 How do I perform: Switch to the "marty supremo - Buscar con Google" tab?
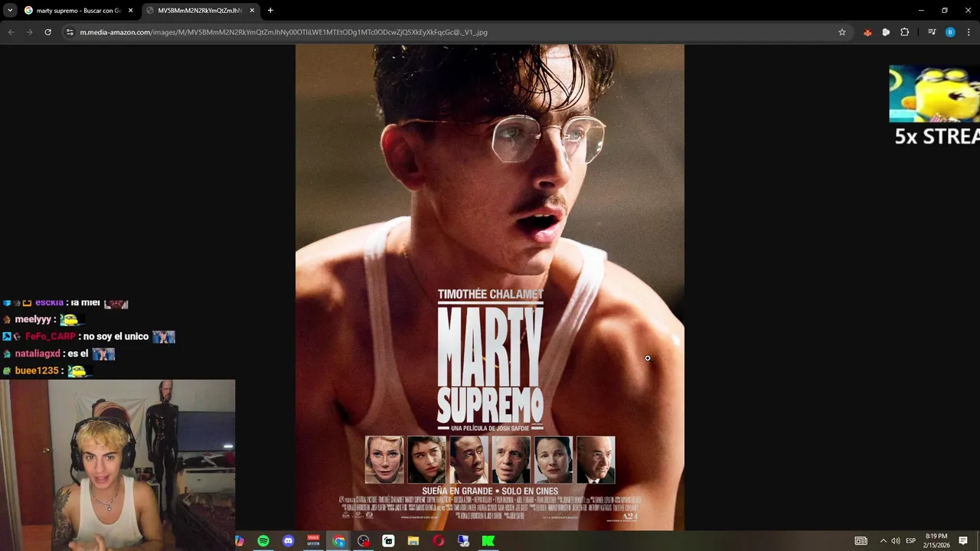(x=79, y=11)
